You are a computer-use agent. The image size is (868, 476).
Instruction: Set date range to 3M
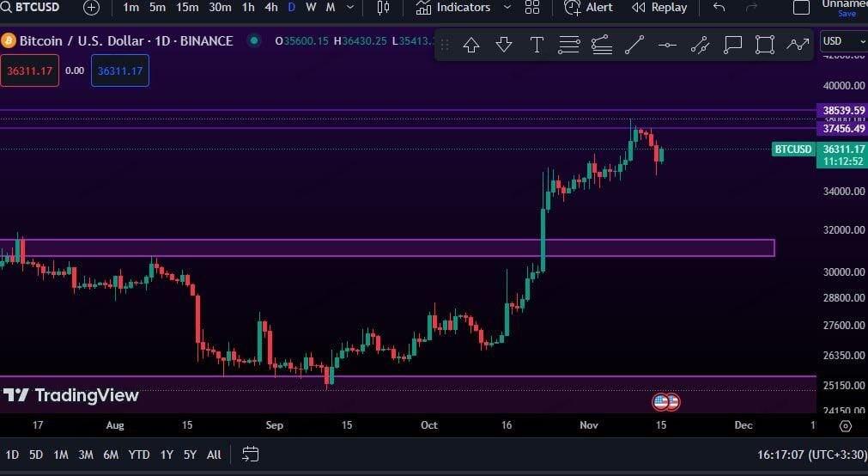(x=86, y=455)
